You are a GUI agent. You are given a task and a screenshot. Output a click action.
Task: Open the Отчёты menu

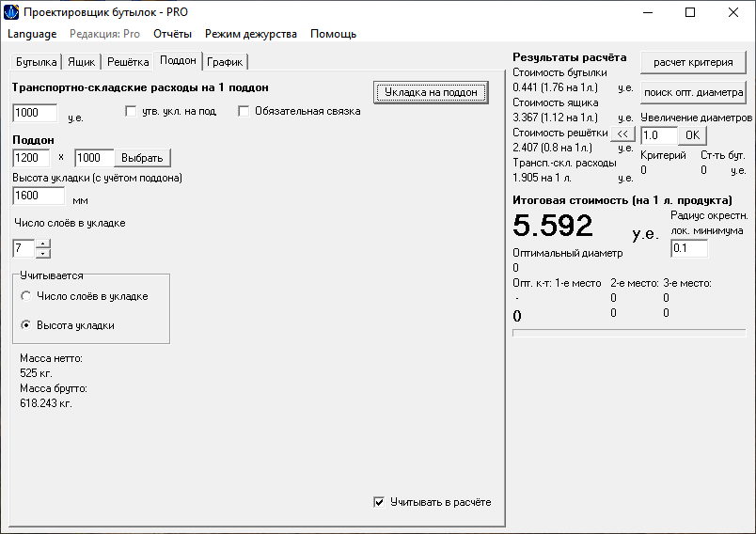[x=172, y=34]
